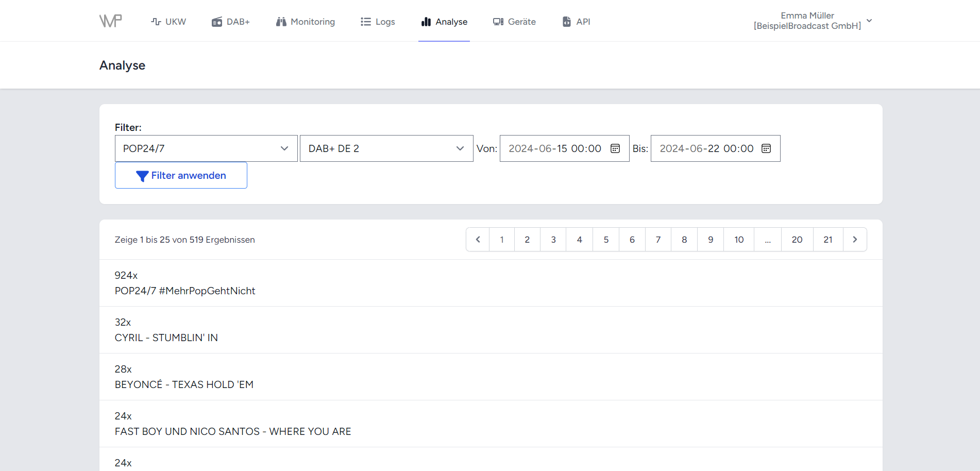Select pagination page 1
980x471 pixels.
(502, 240)
